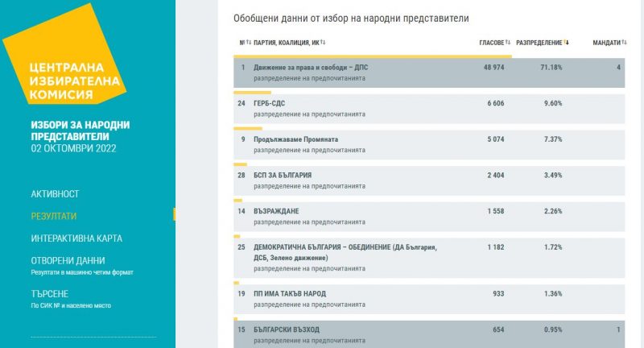
Task: Sort by Партия, коалиция, ИК arrows
Action: (x=323, y=43)
